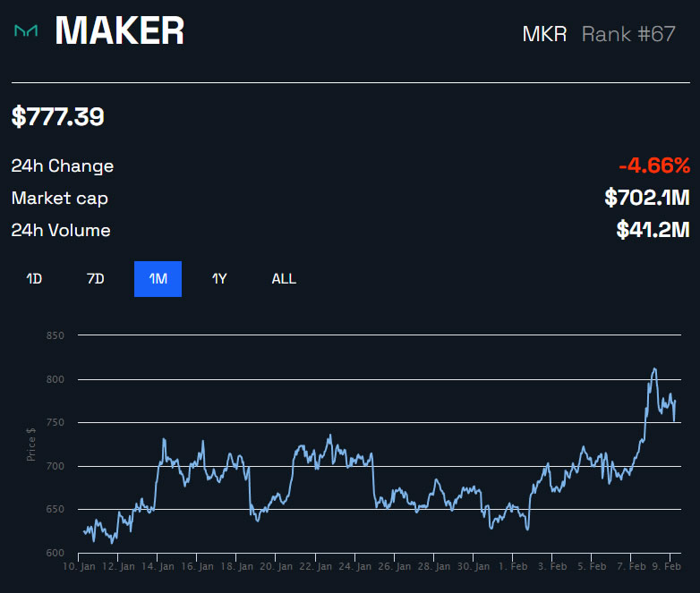Click the 24h Volume label
This screenshot has width=700, height=593.
coord(61,231)
